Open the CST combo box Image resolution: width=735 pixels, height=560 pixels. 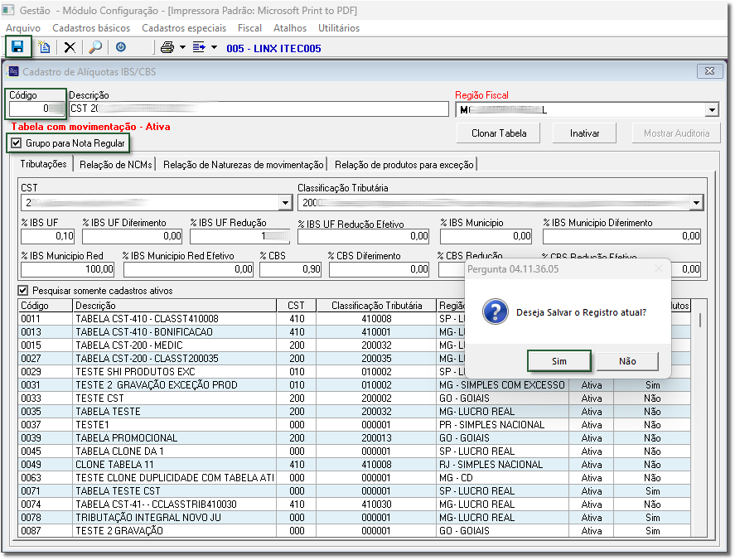point(287,202)
